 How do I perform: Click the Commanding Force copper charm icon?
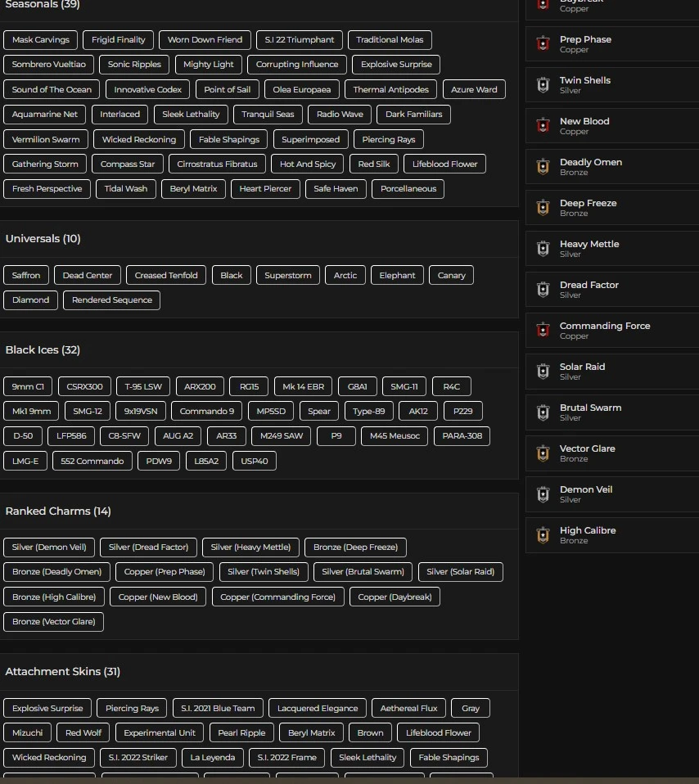[543, 331]
